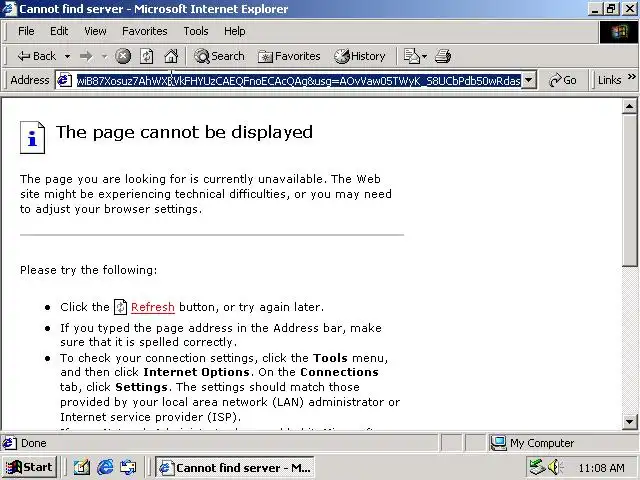Launch Internet Explorer from Quick Launch

click(x=105, y=467)
